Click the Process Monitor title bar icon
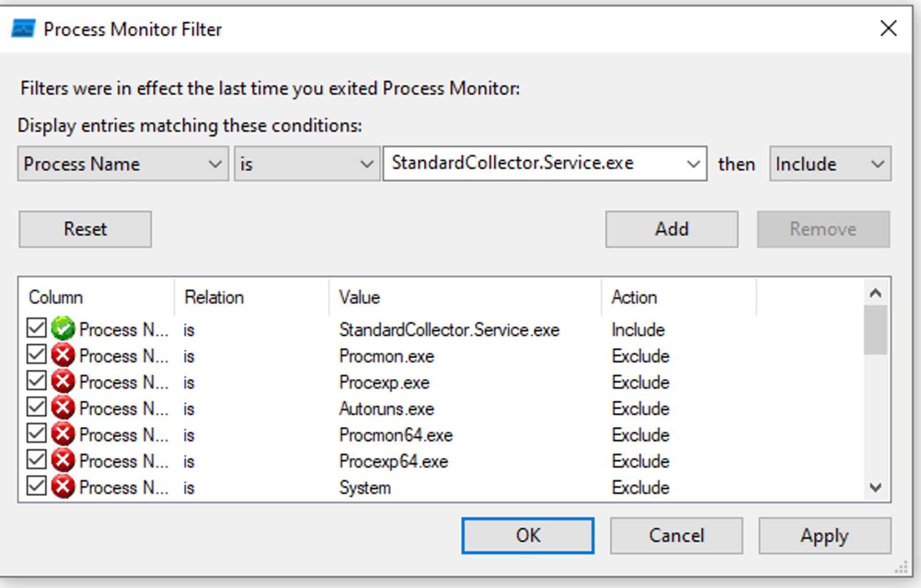 click(24, 29)
